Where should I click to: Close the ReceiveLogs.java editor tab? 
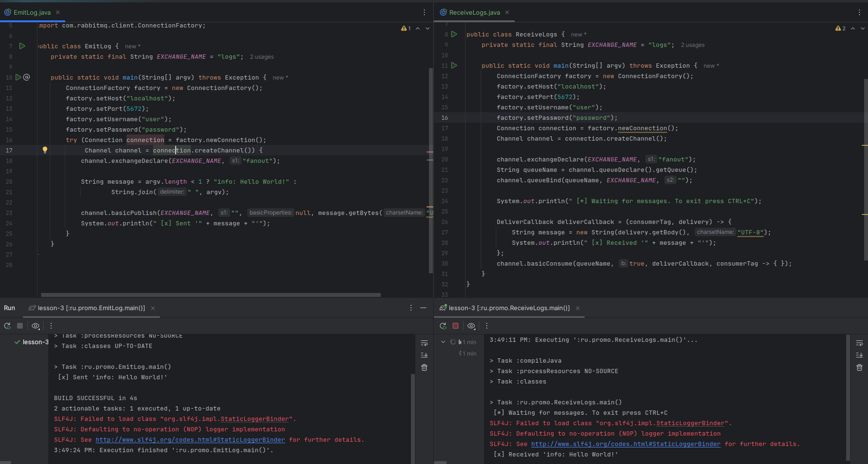point(507,12)
